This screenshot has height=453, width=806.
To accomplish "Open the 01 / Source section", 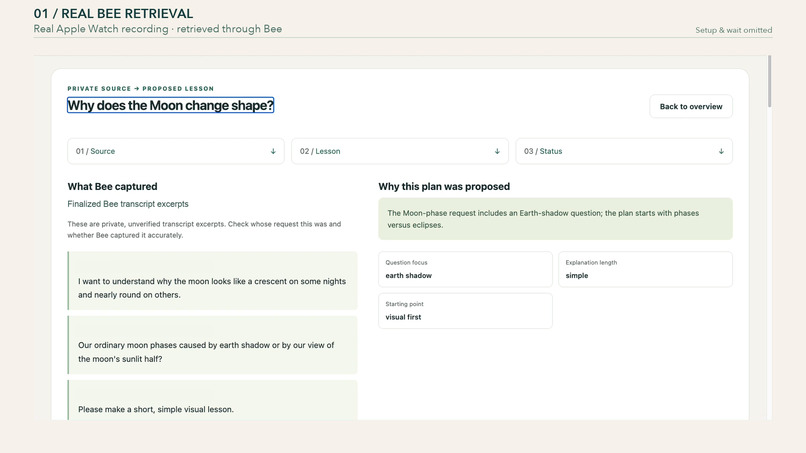I will [x=176, y=151].
